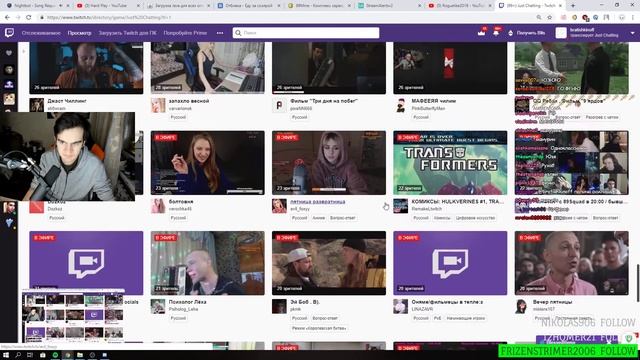Open the 'запахло весной' stream title

tap(189, 101)
